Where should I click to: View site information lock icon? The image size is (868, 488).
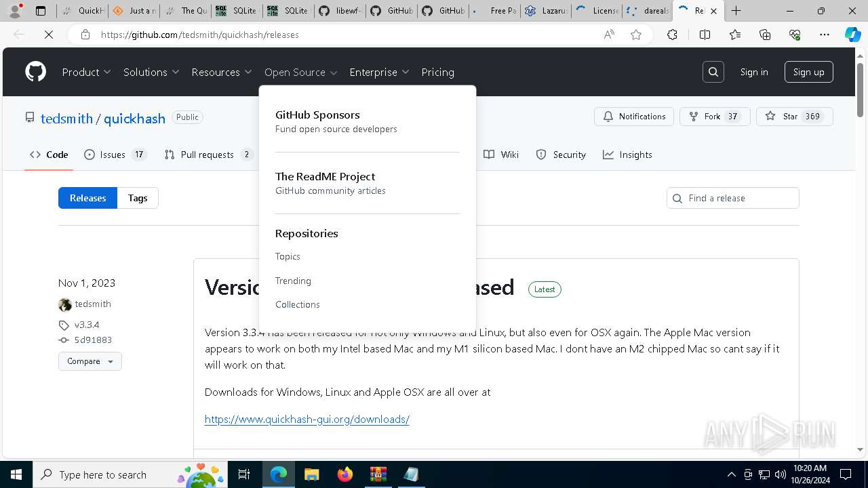[85, 35]
